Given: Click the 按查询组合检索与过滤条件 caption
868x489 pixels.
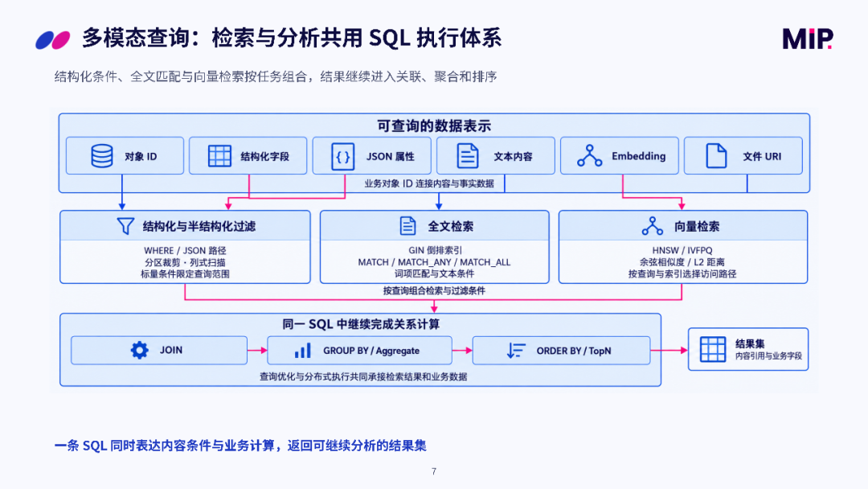Looking at the screenshot, I should click(x=434, y=290).
